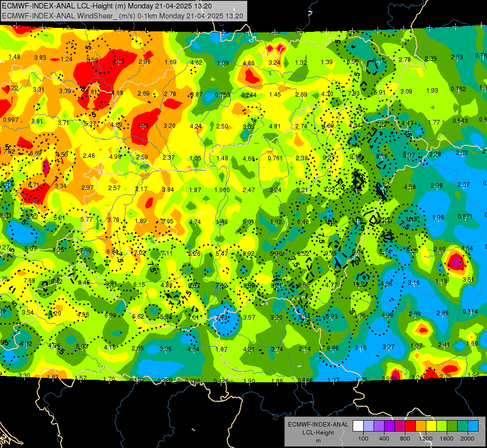
Task: Click the LCL-Height title line at top
Action: (107, 6)
